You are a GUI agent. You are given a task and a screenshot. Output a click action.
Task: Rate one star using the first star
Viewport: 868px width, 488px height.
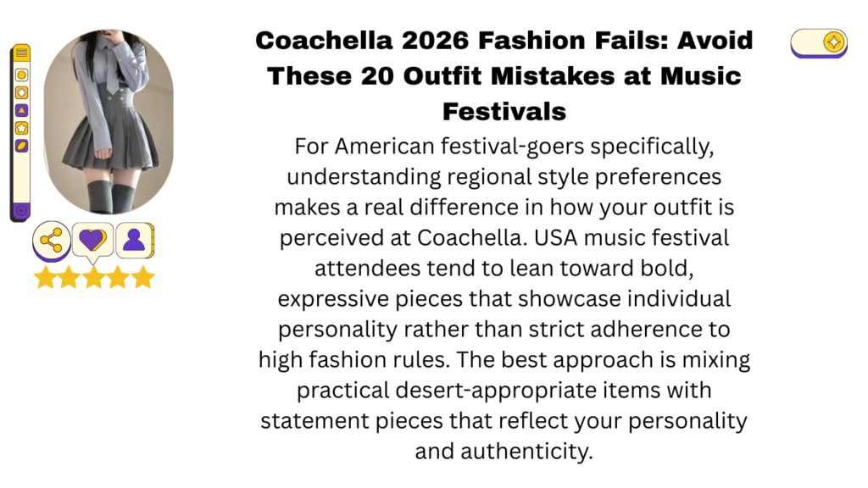coord(44,277)
